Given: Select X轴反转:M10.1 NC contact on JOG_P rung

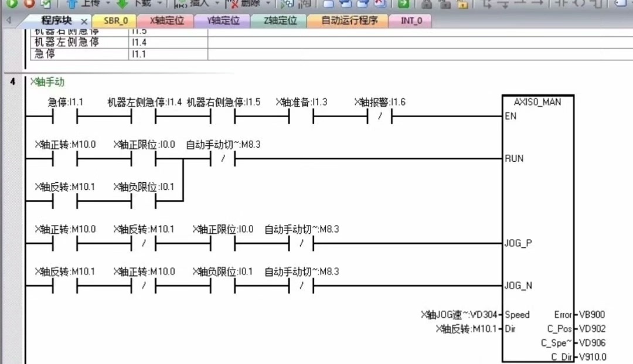Looking at the screenshot, I should (x=144, y=244).
